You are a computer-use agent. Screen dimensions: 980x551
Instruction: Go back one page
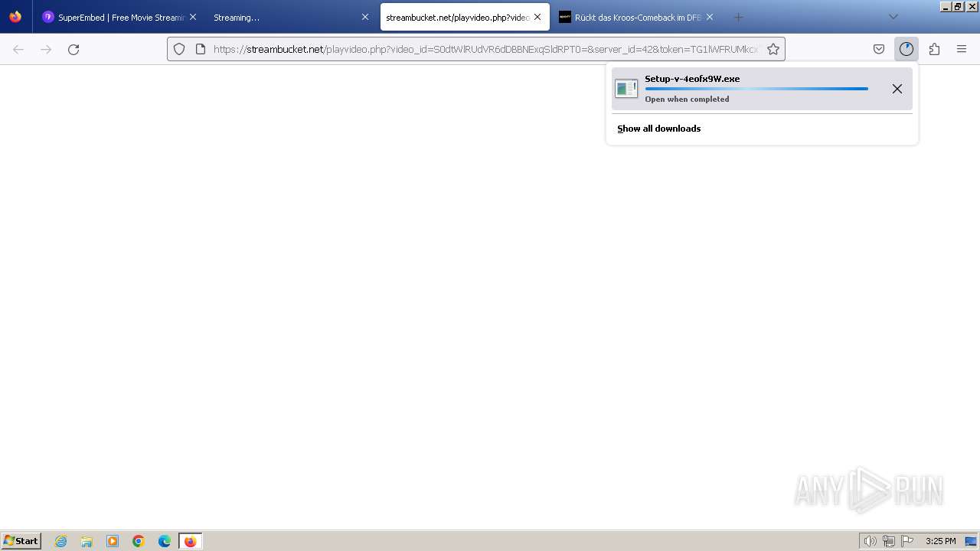click(x=18, y=49)
